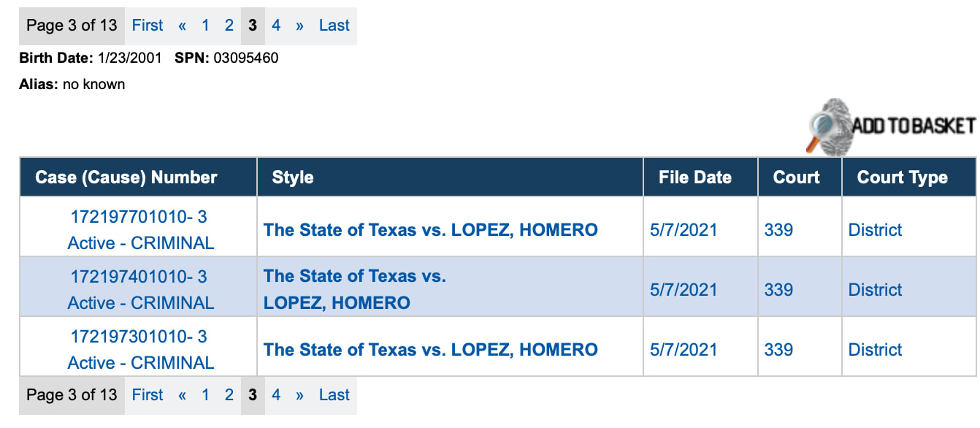Click file date 5/7/2021 in third row
The width and height of the screenshot is (980, 428).
(x=684, y=350)
